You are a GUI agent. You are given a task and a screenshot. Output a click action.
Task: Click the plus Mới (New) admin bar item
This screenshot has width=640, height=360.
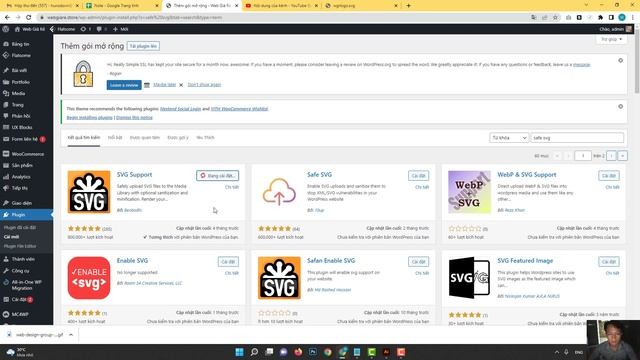(120, 29)
